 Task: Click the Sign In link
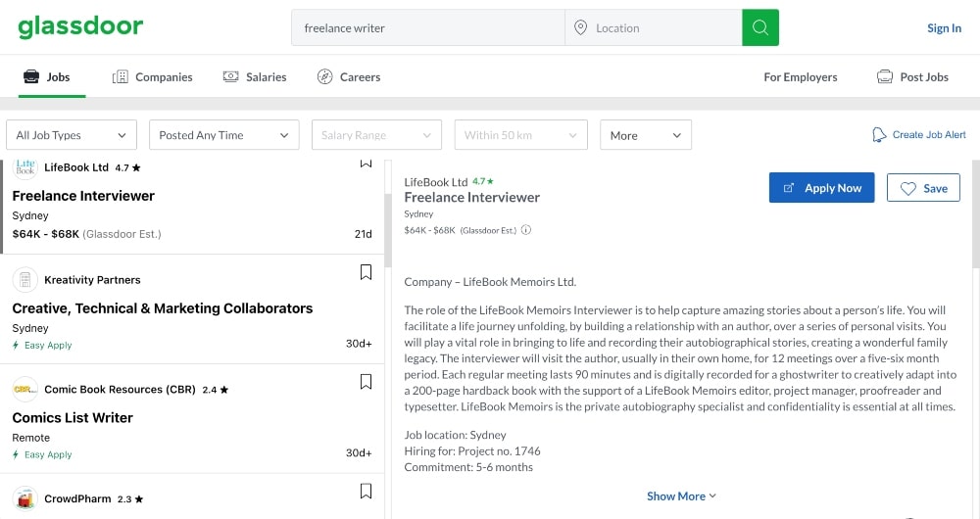tap(944, 28)
